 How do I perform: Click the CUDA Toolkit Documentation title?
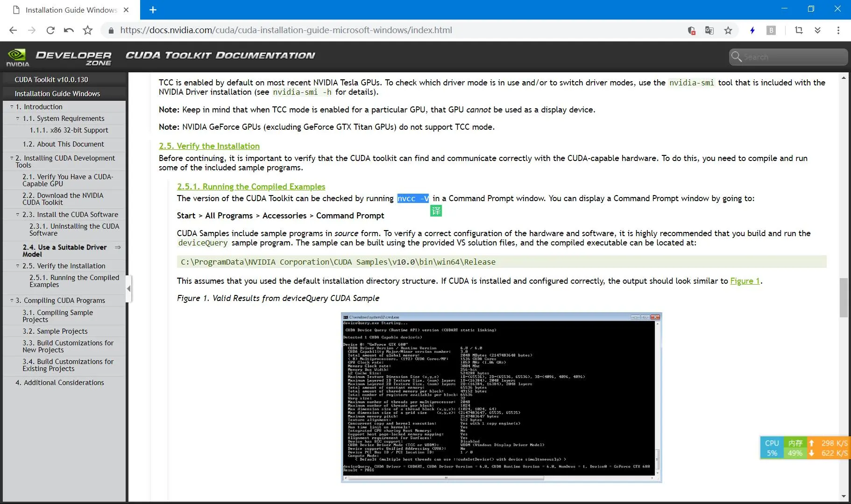pos(220,56)
